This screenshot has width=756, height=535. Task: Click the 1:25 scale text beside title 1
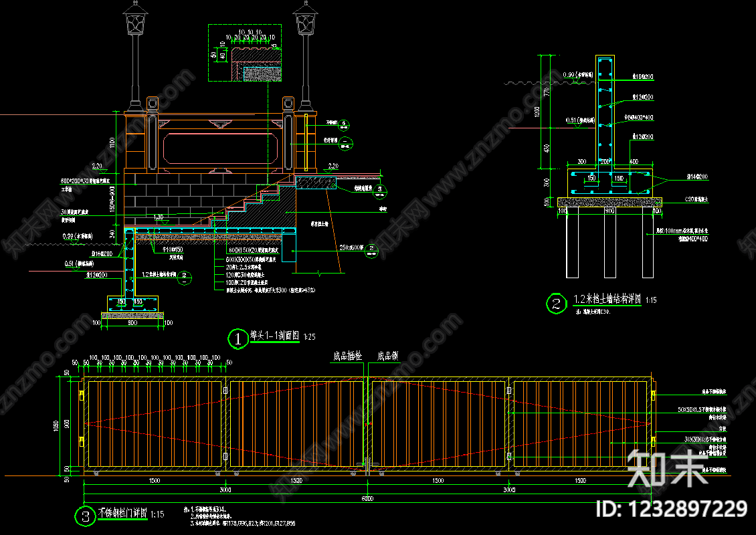click(x=310, y=337)
